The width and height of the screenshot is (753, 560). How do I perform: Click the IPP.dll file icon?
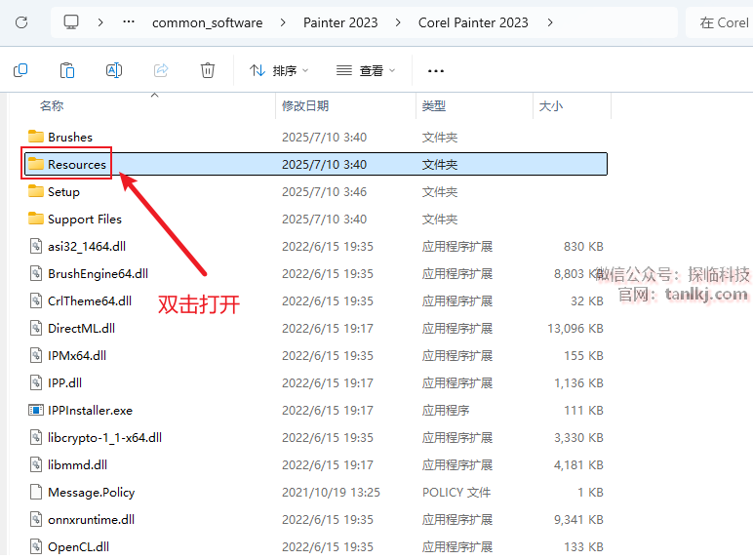[35, 383]
